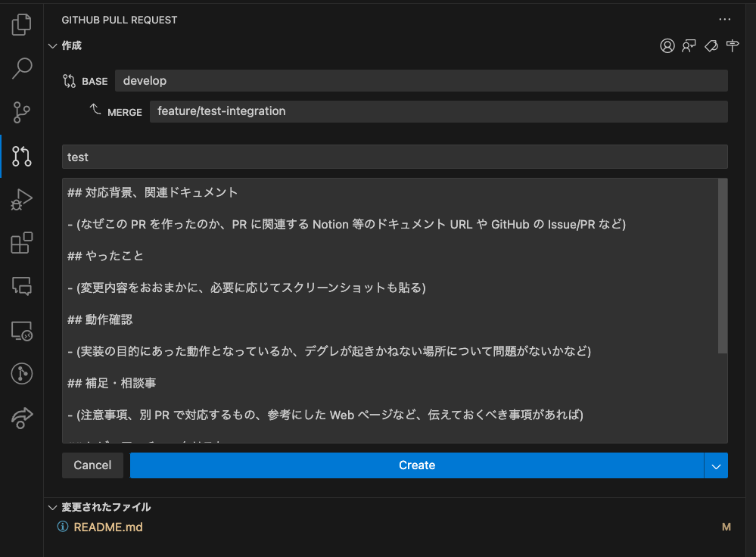
Task: Click the info icon next to README.md
Action: click(63, 526)
